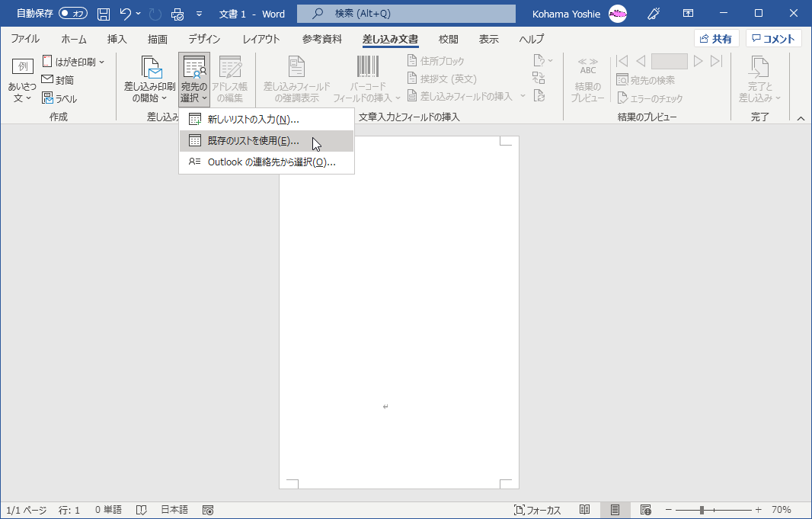Screen dimensions: 812x519
Task: Click the 差し込みフィールドの挿入 button
Action: (x=460, y=96)
